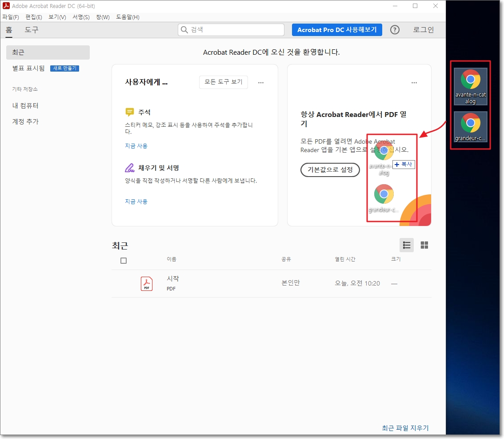Screen dimensions: 504x439
Task: Click the search magnifier icon
Action: pyautogui.click(x=184, y=30)
